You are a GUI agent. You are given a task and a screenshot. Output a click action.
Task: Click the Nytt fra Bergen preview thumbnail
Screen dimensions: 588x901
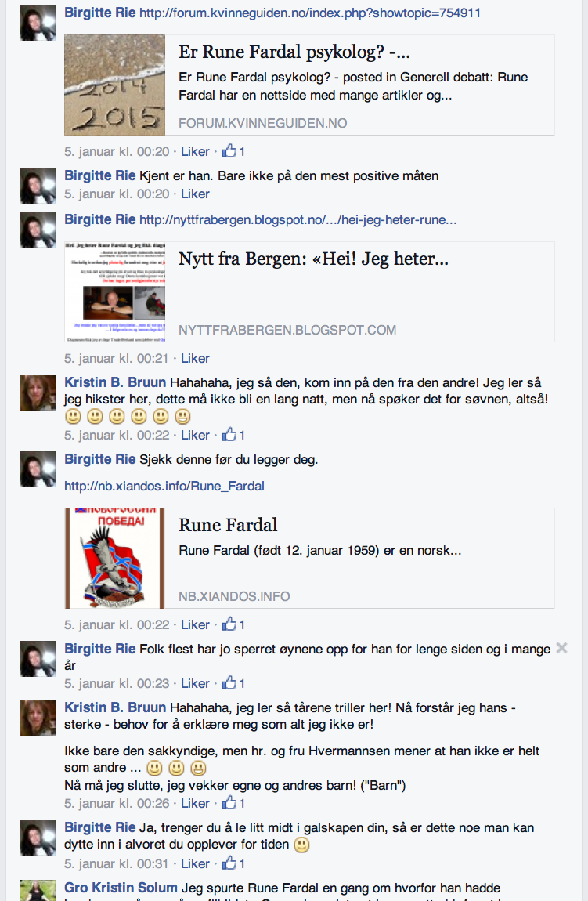(x=115, y=292)
